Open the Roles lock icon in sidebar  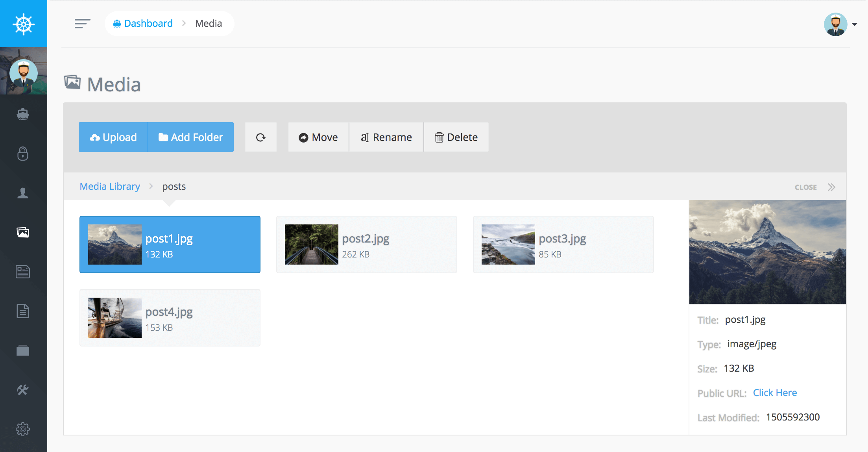tap(23, 154)
